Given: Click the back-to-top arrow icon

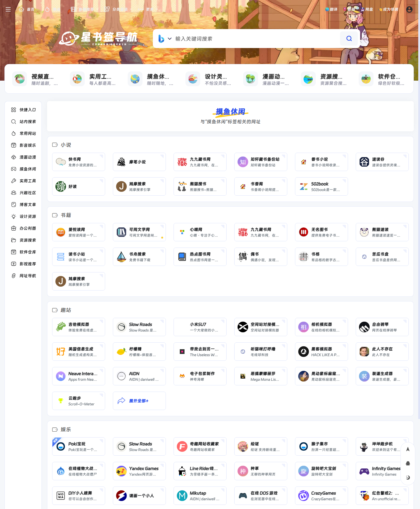Looking at the screenshot, I should [408, 449].
